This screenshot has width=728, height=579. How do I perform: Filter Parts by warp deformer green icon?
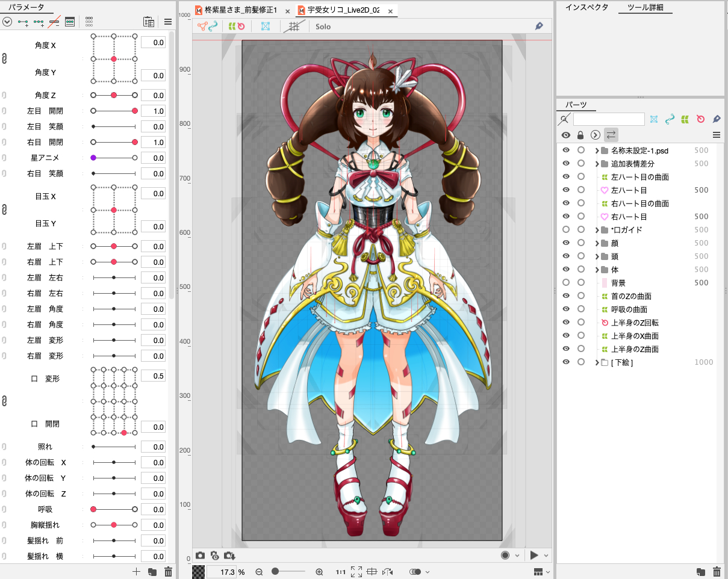tap(685, 119)
